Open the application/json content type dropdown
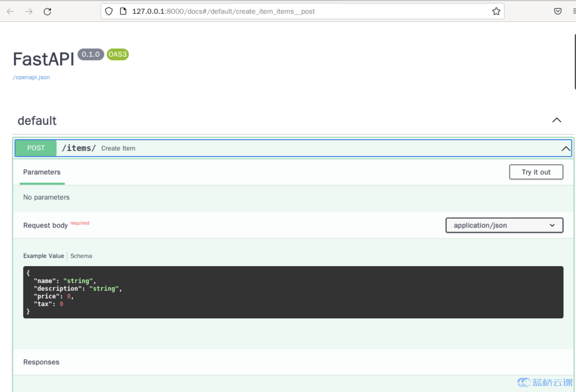This screenshot has height=392, width=576. [504, 225]
